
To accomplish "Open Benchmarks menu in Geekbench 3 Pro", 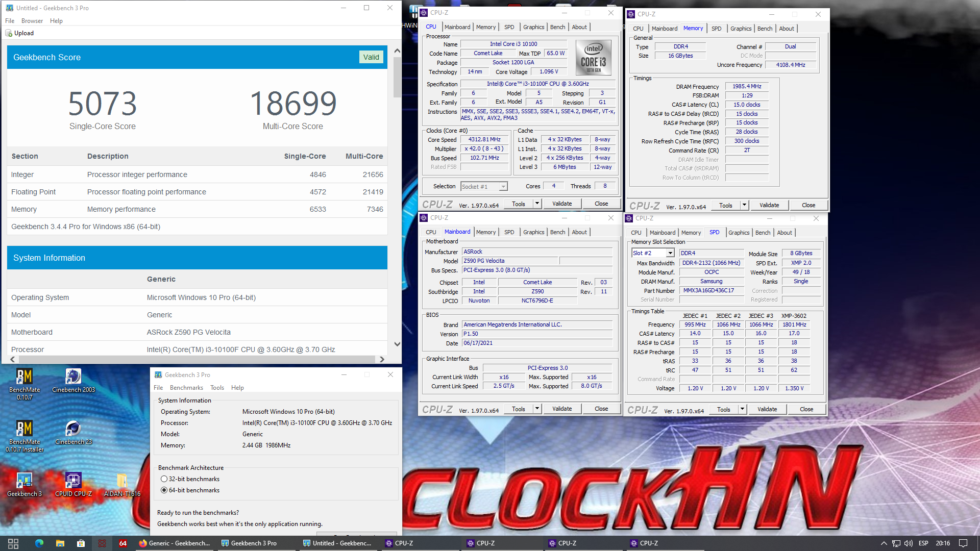I will [x=186, y=388].
